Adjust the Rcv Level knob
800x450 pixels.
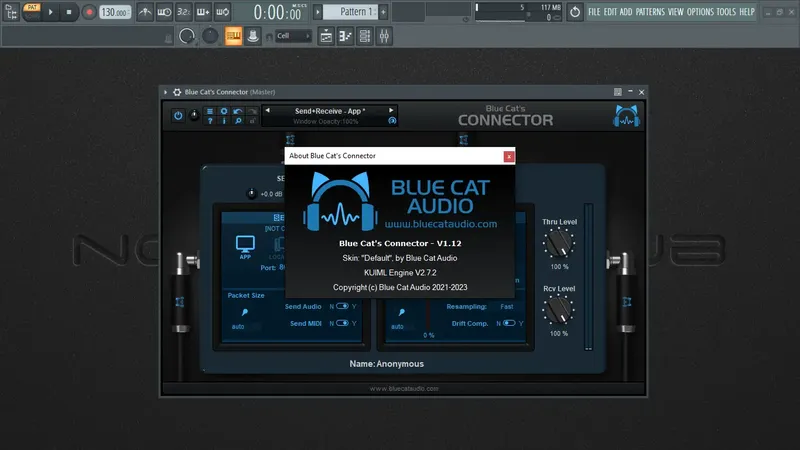tap(559, 310)
